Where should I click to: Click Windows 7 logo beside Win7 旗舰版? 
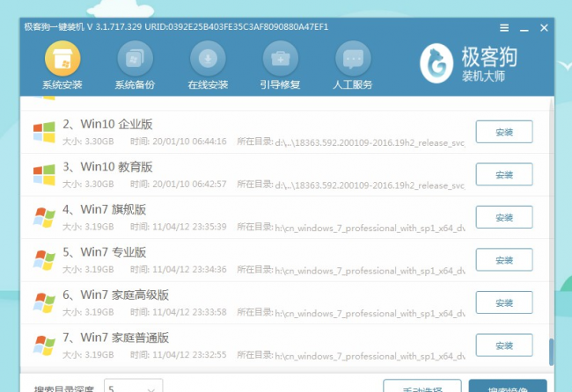point(44,217)
